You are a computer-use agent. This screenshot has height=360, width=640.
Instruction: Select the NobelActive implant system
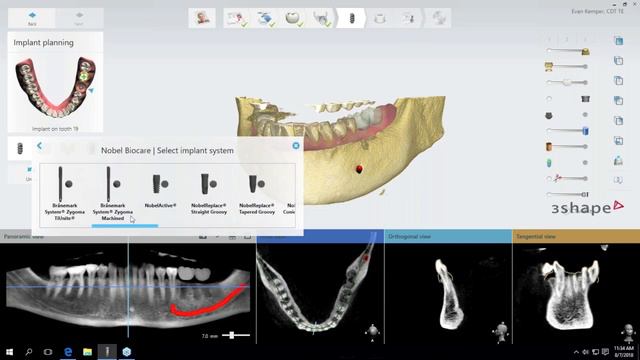160,188
